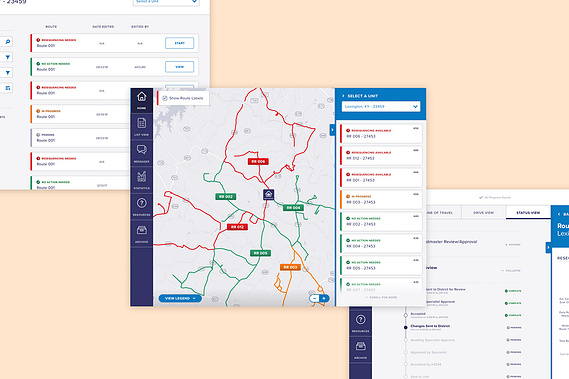Collapse the route list panel arrow tab

(332, 130)
